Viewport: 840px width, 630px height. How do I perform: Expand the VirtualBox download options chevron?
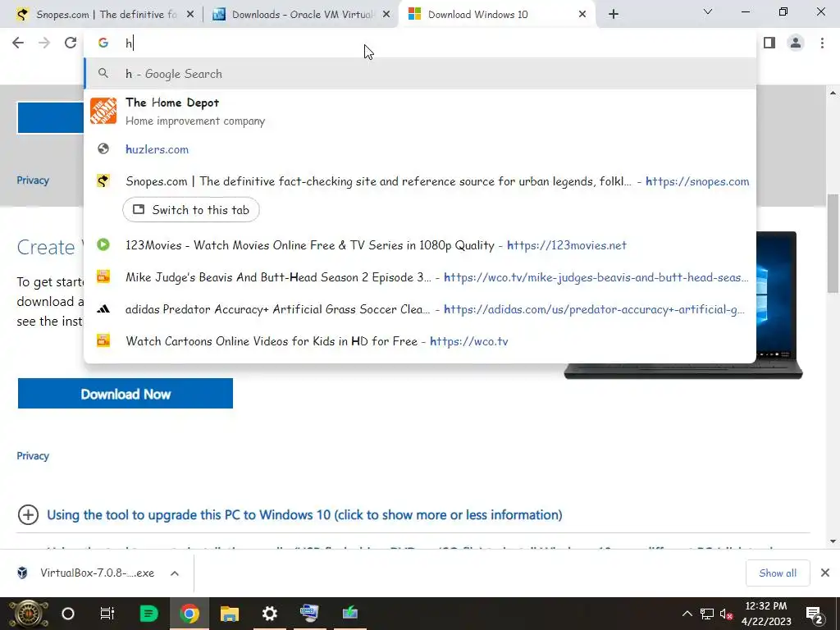tap(175, 573)
